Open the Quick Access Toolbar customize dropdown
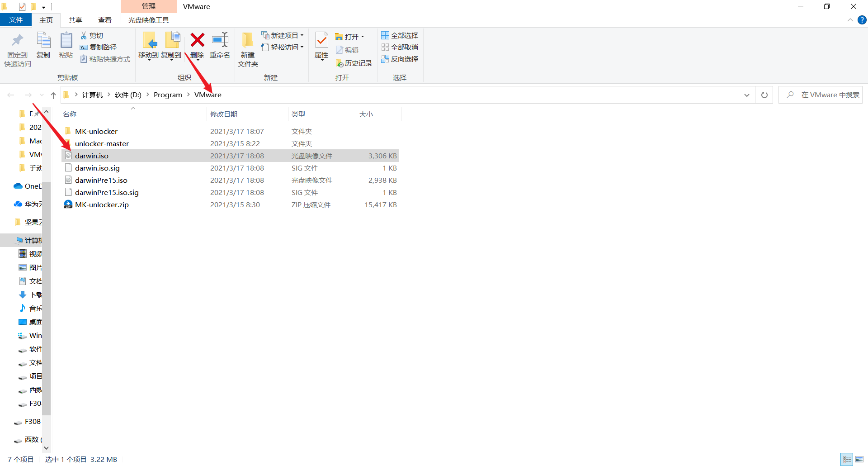The image size is (868, 466). tap(43, 7)
